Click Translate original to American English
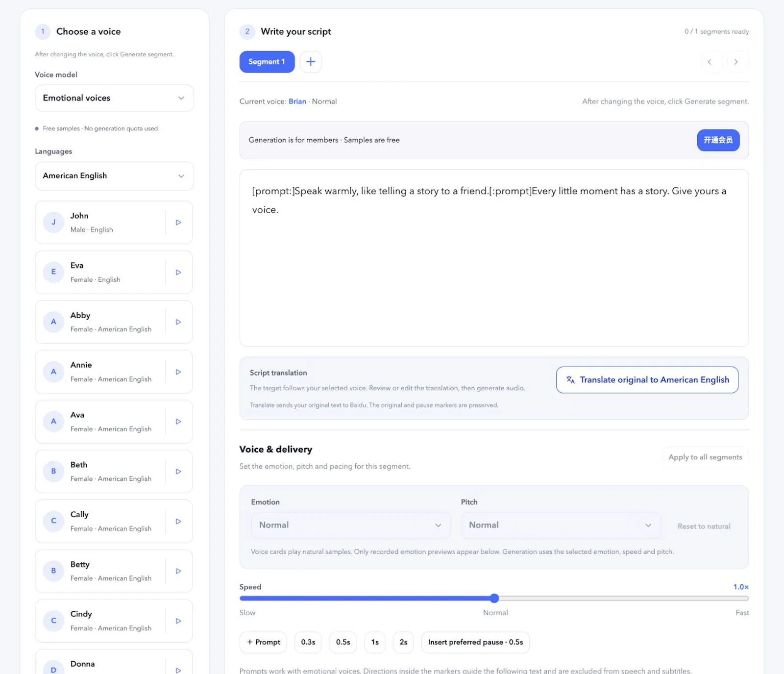The width and height of the screenshot is (784, 674). (647, 380)
